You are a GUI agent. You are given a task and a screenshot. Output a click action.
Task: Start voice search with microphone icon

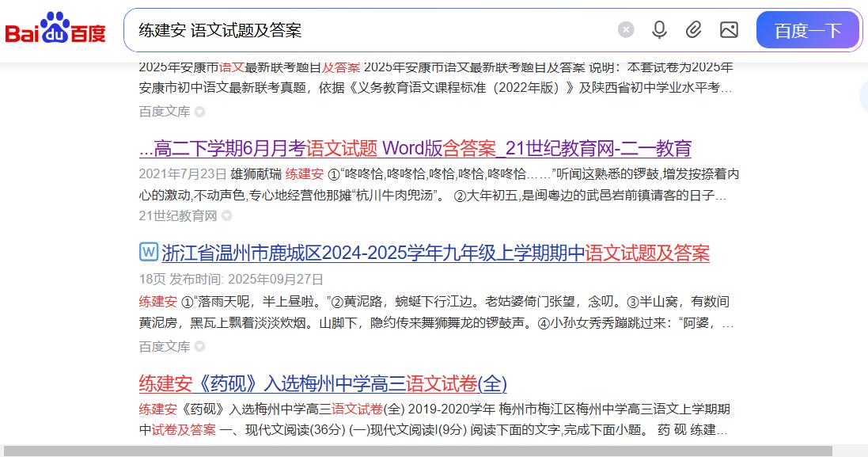tap(659, 30)
